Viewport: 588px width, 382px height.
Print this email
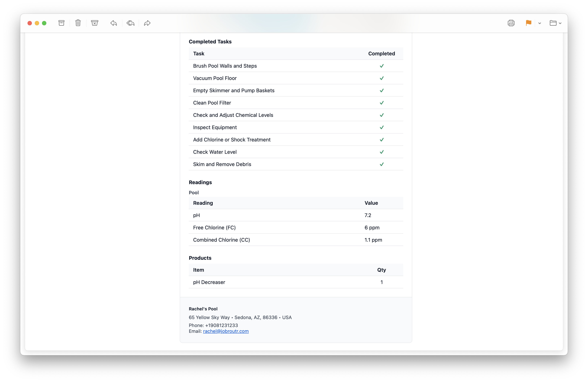point(511,23)
